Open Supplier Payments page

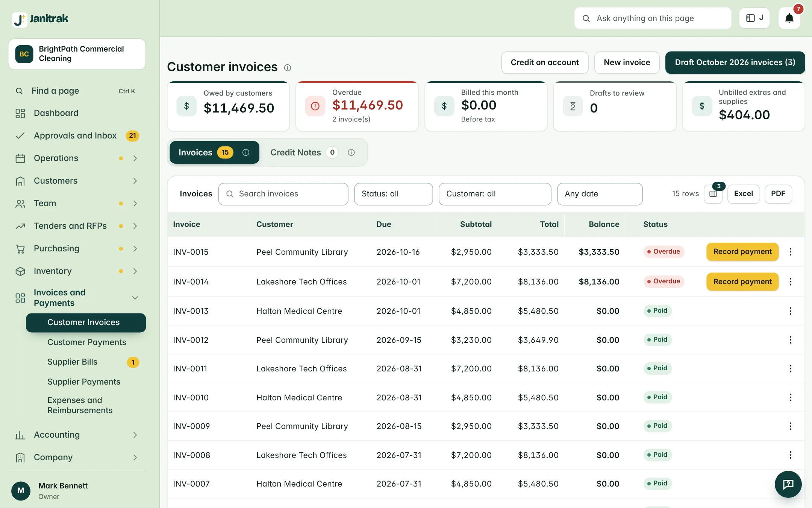click(84, 382)
